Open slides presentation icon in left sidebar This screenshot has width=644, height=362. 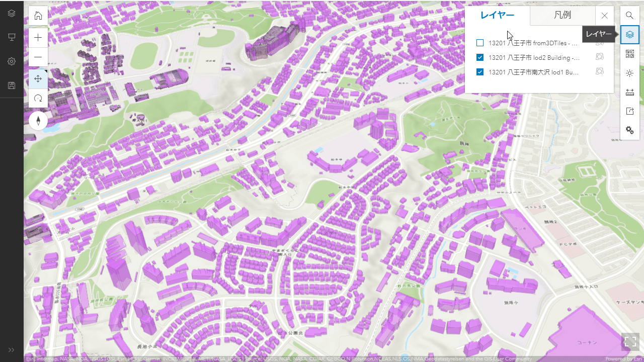(12, 37)
